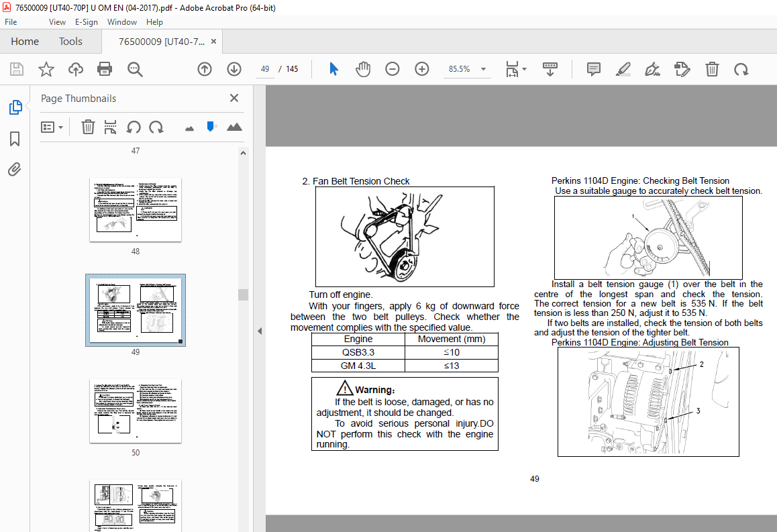Image resolution: width=777 pixels, height=532 pixels.
Task: Activate the hand pan tool
Action: [363, 69]
